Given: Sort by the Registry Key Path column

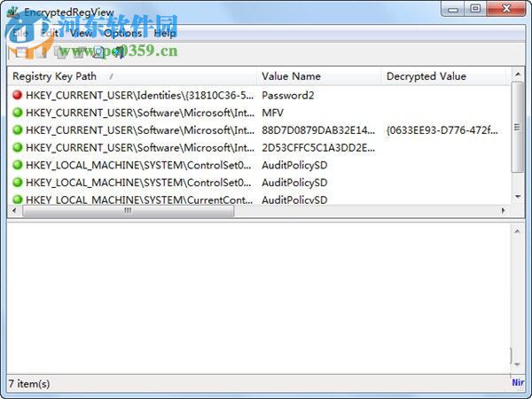Looking at the screenshot, I should coord(131,76).
